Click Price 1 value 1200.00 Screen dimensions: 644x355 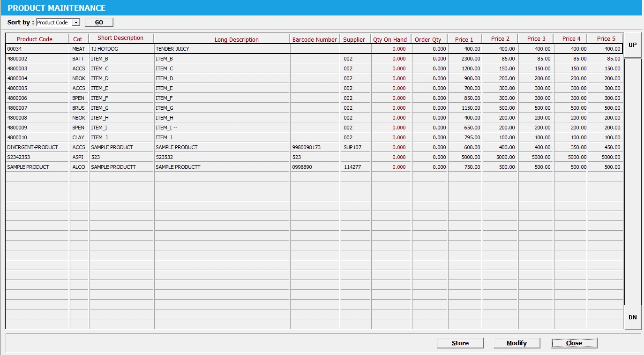coord(465,68)
